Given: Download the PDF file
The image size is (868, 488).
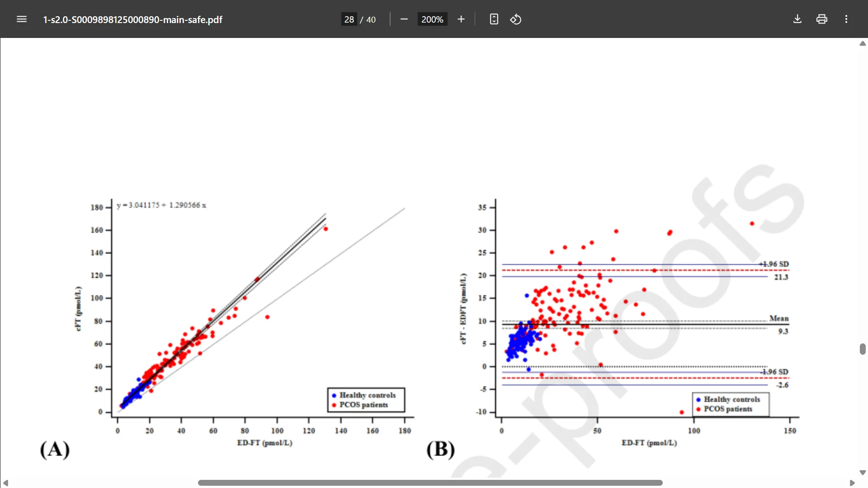Looking at the screenshot, I should (x=797, y=19).
